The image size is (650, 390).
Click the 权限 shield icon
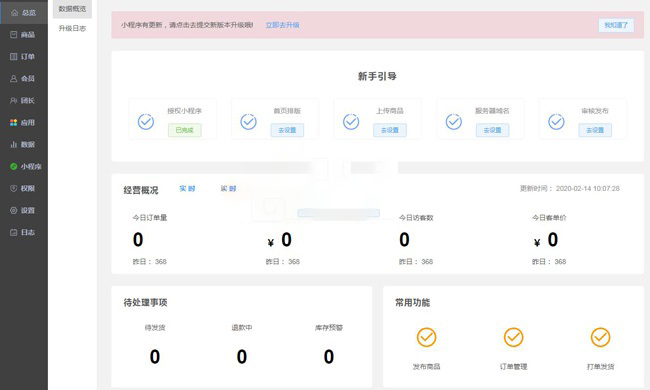[14, 189]
